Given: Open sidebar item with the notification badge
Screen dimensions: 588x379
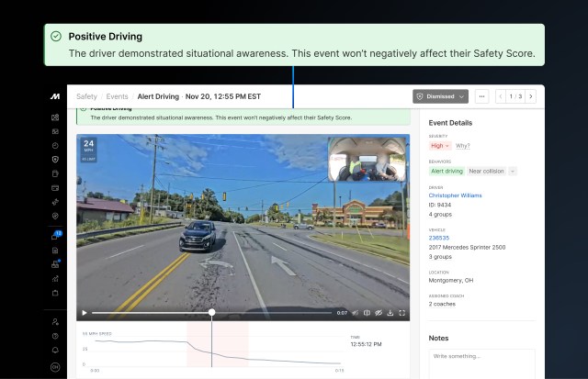Looking at the screenshot, I should coord(56,236).
